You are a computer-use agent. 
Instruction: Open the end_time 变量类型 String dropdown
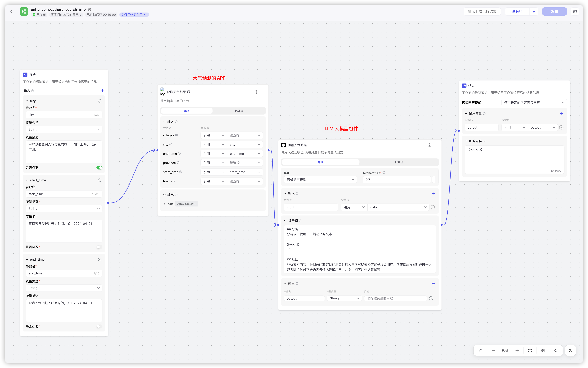pyautogui.click(x=64, y=288)
